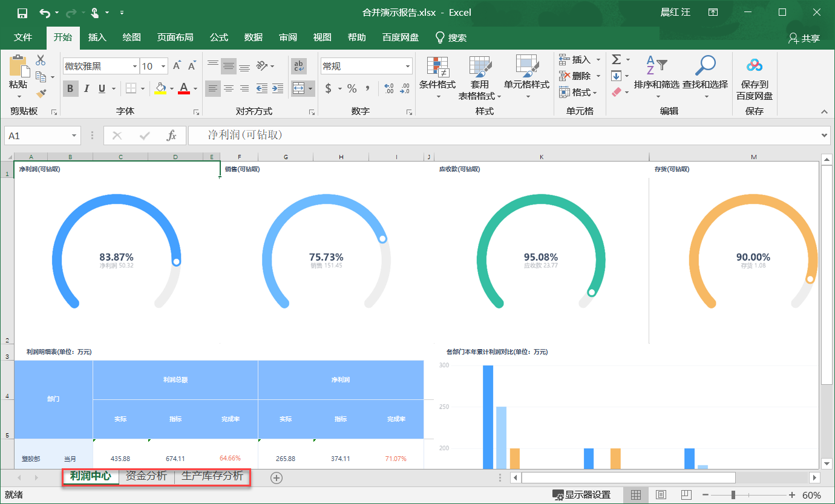Click the 共享 (Share) button
Image resolution: width=835 pixels, height=504 pixels.
804,38
